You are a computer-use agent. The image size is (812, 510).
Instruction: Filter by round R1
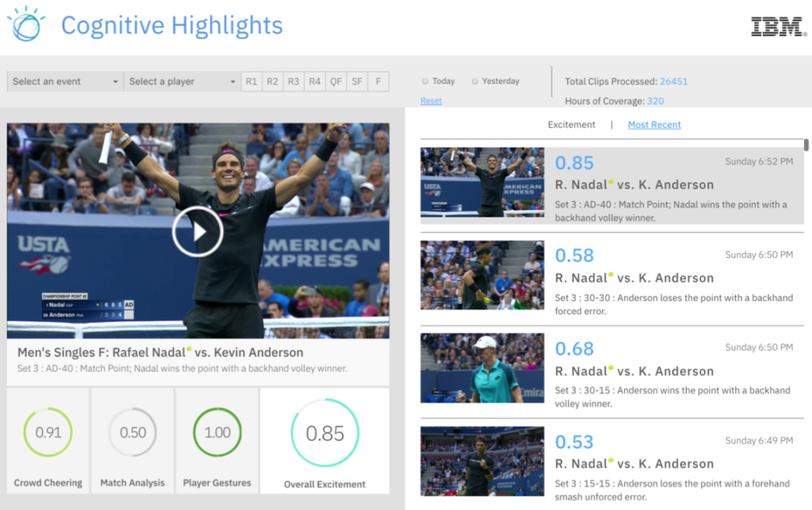click(x=251, y=81)
